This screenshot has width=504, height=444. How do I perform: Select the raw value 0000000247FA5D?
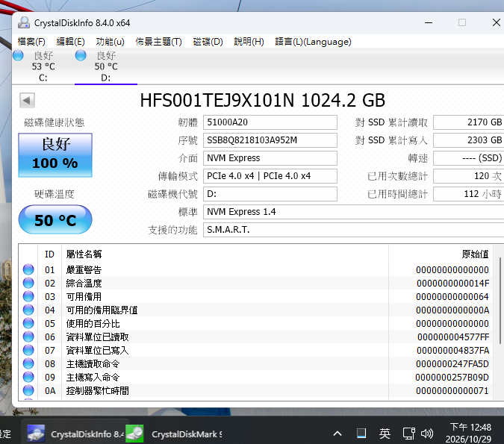[x=452, y=364]
